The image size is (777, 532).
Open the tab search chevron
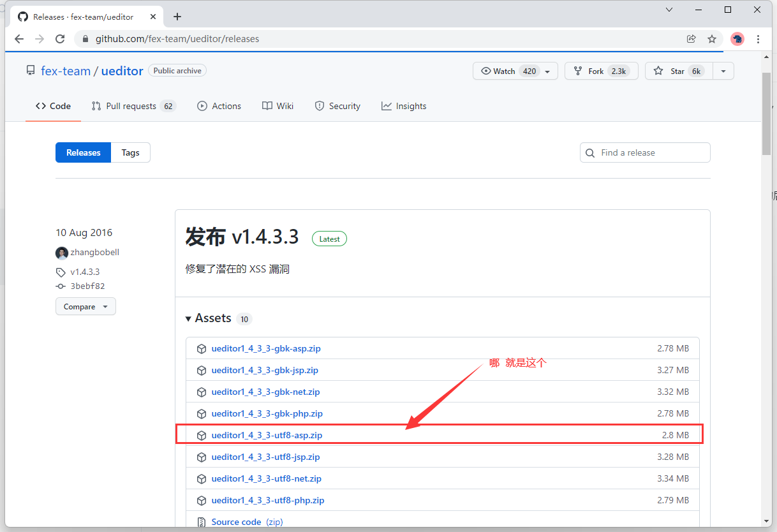669,10
